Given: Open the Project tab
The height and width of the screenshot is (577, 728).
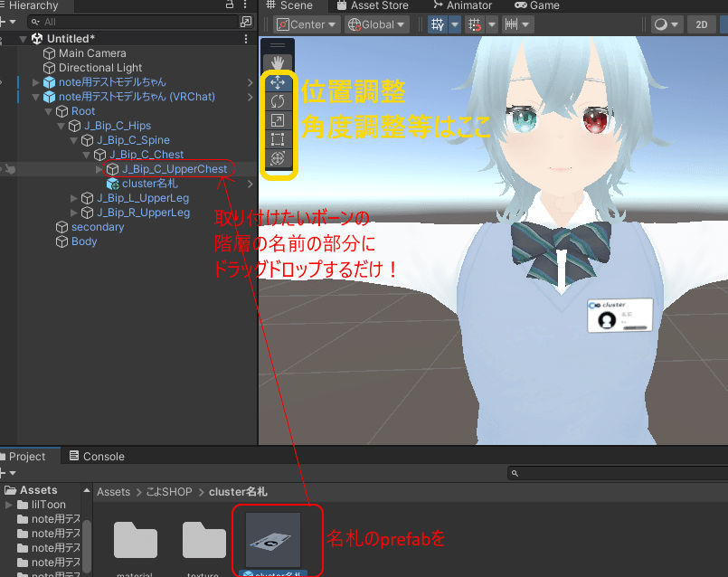Looking at the screenshot, I should [x=25, y=457].
